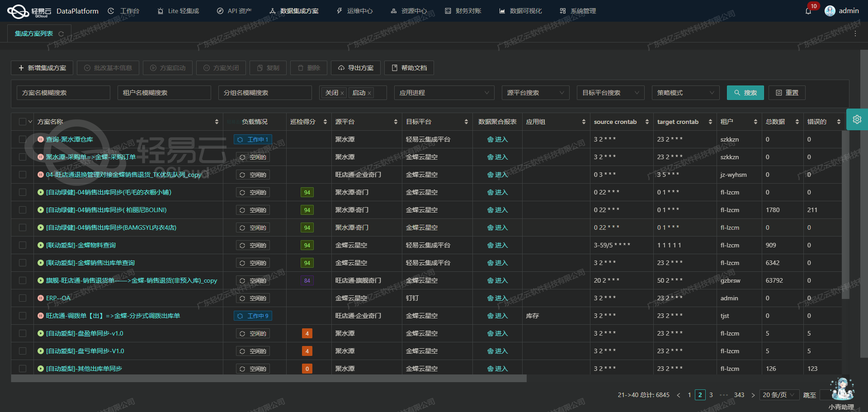Select checkbox for [自动爱梨]-盘盈单同步-v1.0 row
The height and width of the screenshot is (412, 868).
tap(23, 333)
